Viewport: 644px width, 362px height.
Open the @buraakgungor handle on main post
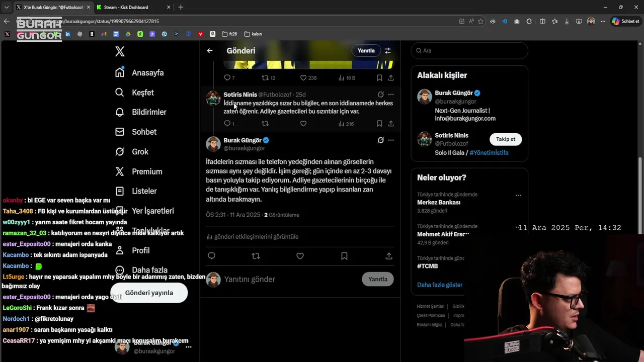tap(244, 148)
